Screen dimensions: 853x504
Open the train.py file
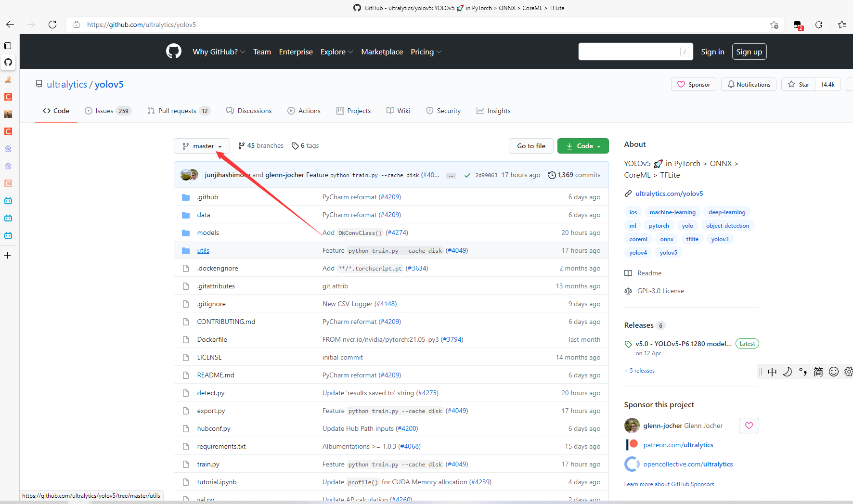208,465
